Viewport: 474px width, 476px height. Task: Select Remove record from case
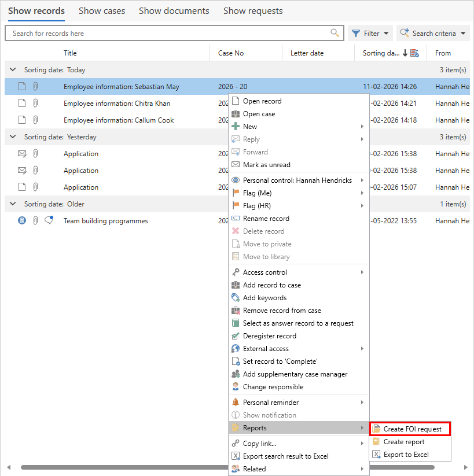point(299,311)
